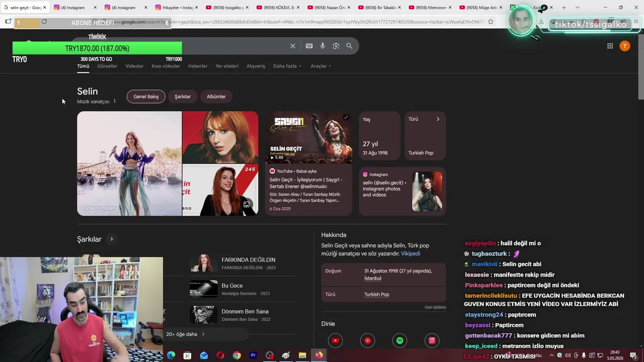Switch to the Kısa videolar tab
This screenshot has height=362, width=644.
[166, 66]
